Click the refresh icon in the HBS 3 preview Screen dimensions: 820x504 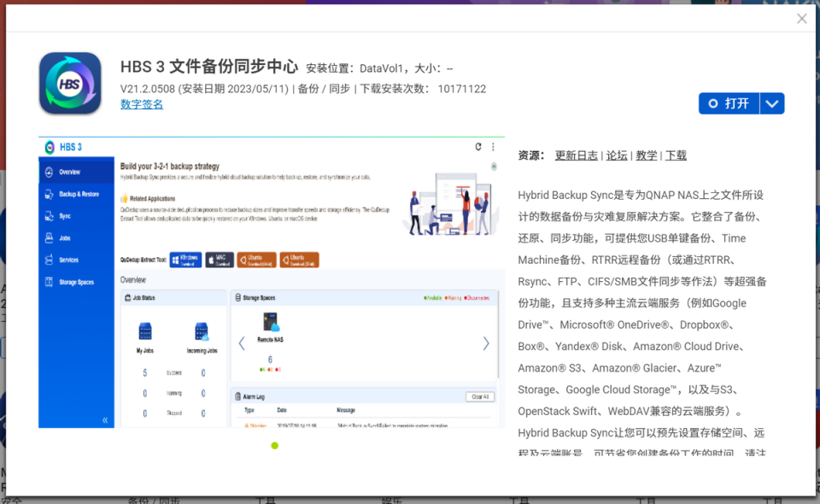(477, 146)
